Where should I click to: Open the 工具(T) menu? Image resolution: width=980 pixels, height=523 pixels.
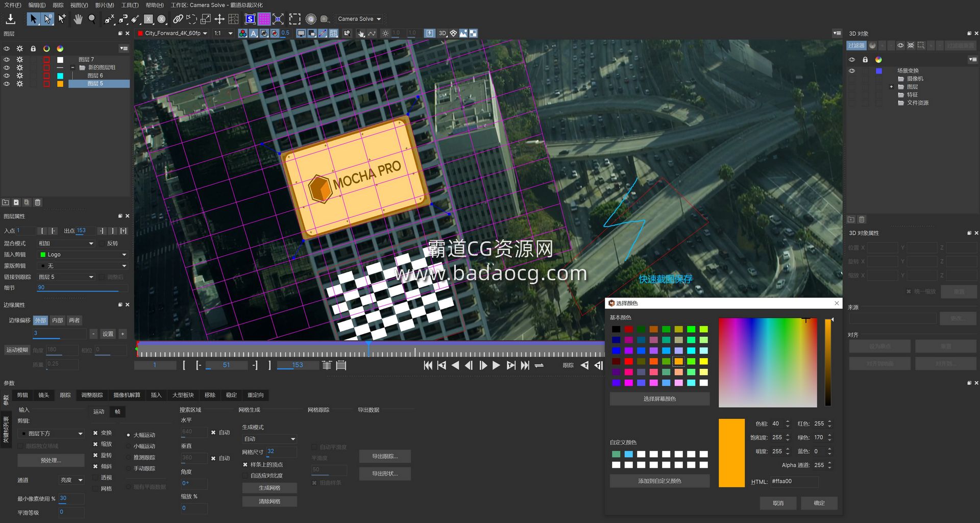(130, 5)
